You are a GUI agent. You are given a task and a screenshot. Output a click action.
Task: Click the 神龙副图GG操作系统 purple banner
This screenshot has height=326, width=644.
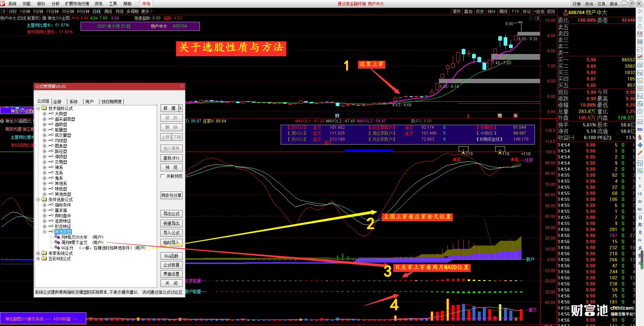43,319
